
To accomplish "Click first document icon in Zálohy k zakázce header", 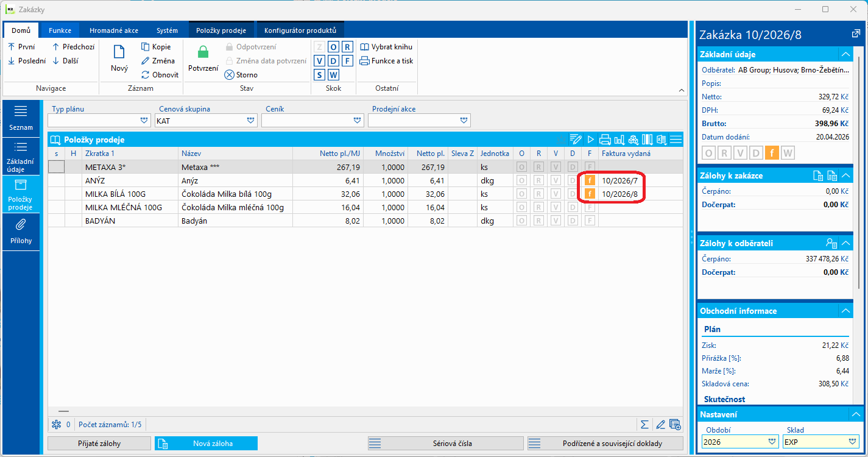I will [819, 175].
